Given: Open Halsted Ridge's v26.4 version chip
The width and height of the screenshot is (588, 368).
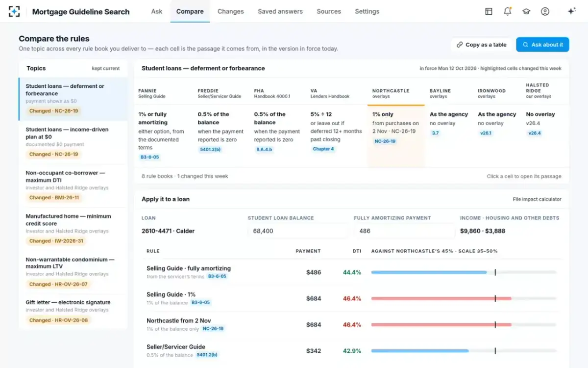Looking at the screenshot, I should (x=534, y=133).
